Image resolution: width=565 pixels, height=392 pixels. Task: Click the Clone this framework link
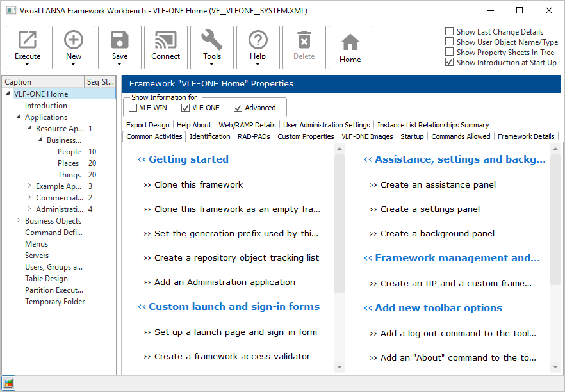[199, 184]
